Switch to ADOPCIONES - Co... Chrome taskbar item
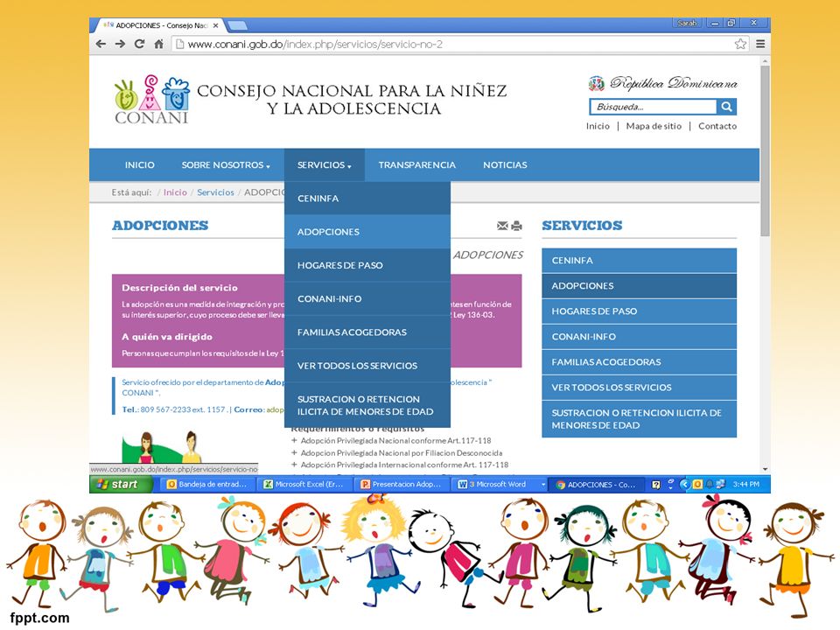Screen dimensions: 840x630 (x=596, y=485)
